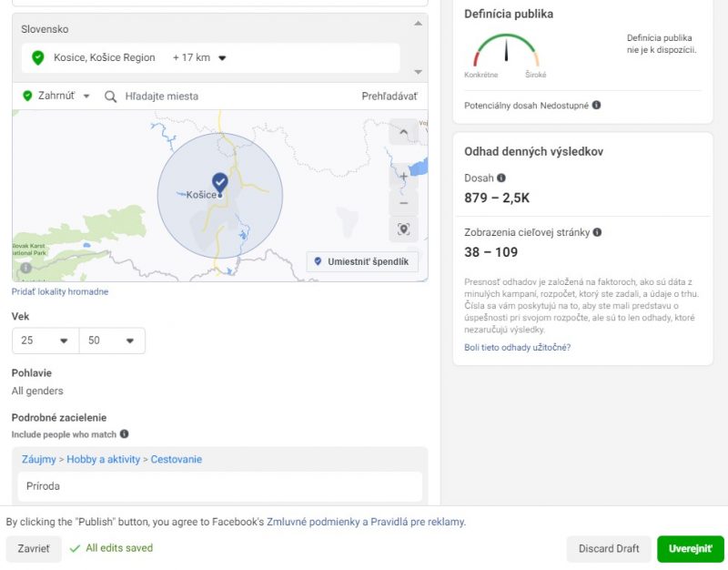Click the Zobrazenia cieľovej stránky info icon
Image resolution: width=728 pixels, height=570 pixels.
pyautogui.click(x=598, y=232)
